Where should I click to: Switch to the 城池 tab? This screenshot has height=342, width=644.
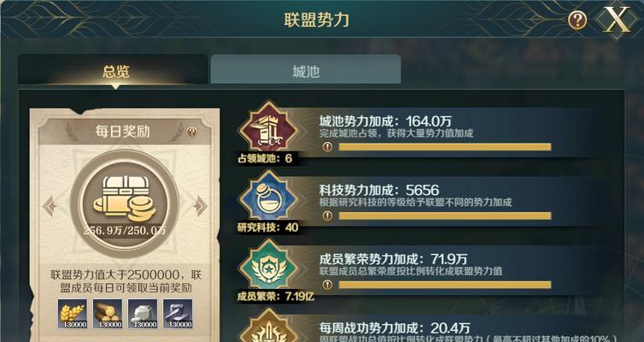306,71
